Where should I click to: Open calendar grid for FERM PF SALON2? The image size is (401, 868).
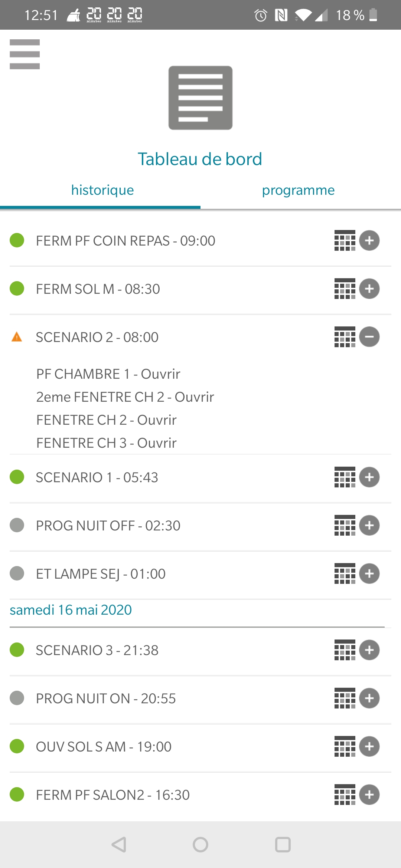(x=345, y=795)
